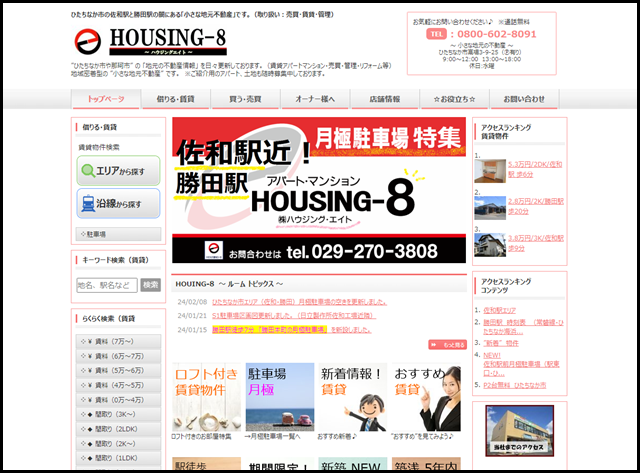Click the 当社までのアクセス building image
Screen dimensions: 640x473
click(520, 431)
